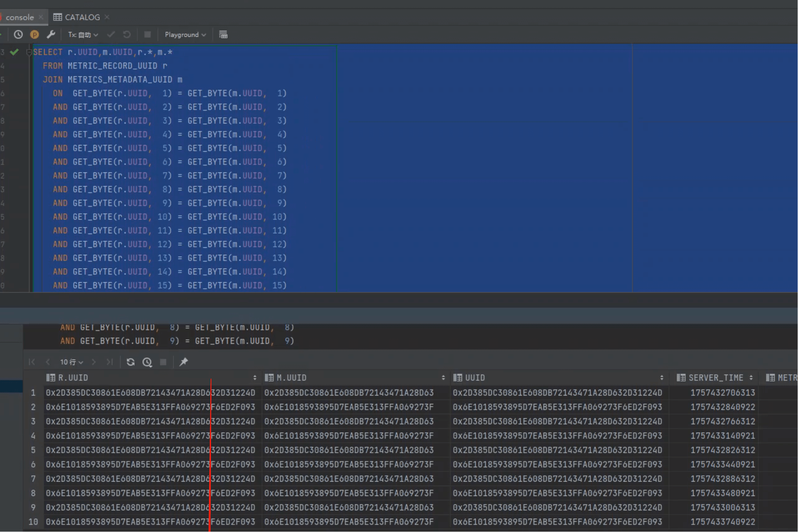Click the line comparing GET_BYTE byte 15
The image size is (798, 532).
coord(170,285)
